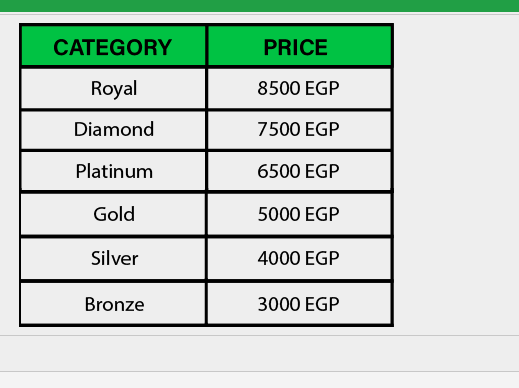Click the PRICE header cell
Screen dimensions: 519x388
(x=299, y=46)
